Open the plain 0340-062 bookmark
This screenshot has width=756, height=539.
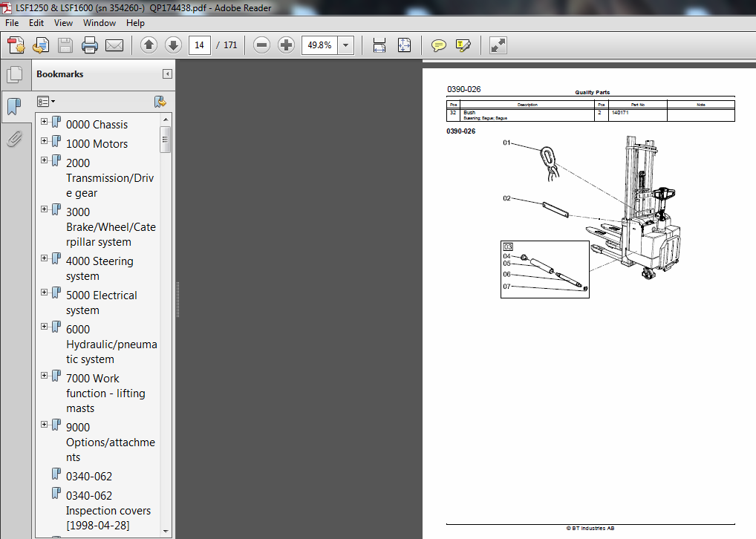[88, 477]
